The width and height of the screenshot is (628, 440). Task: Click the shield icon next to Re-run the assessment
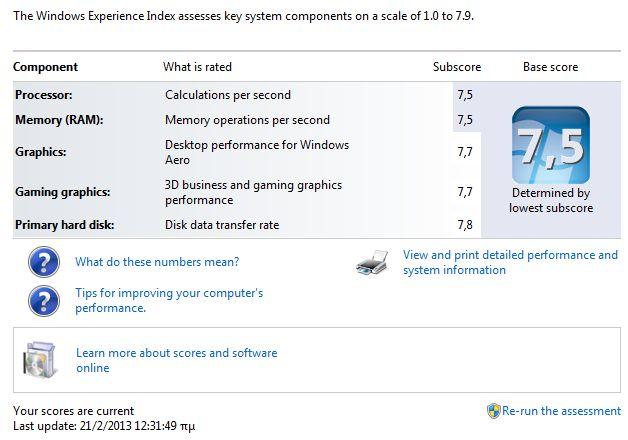(x=494, y=411)
